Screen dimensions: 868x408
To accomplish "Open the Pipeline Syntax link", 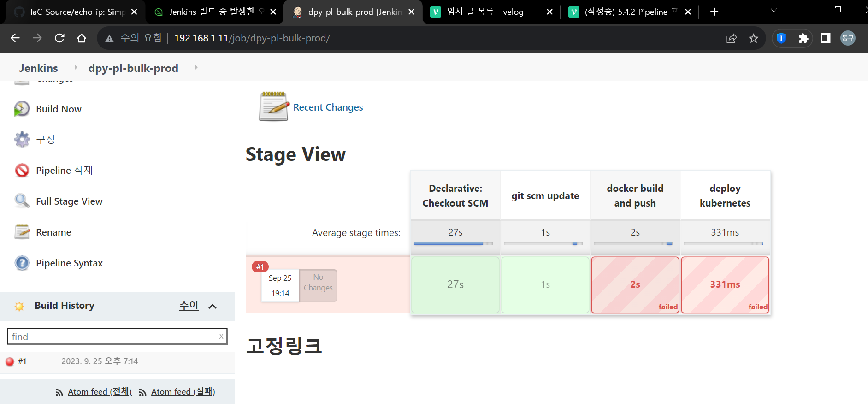I will [x=69, y=263].
